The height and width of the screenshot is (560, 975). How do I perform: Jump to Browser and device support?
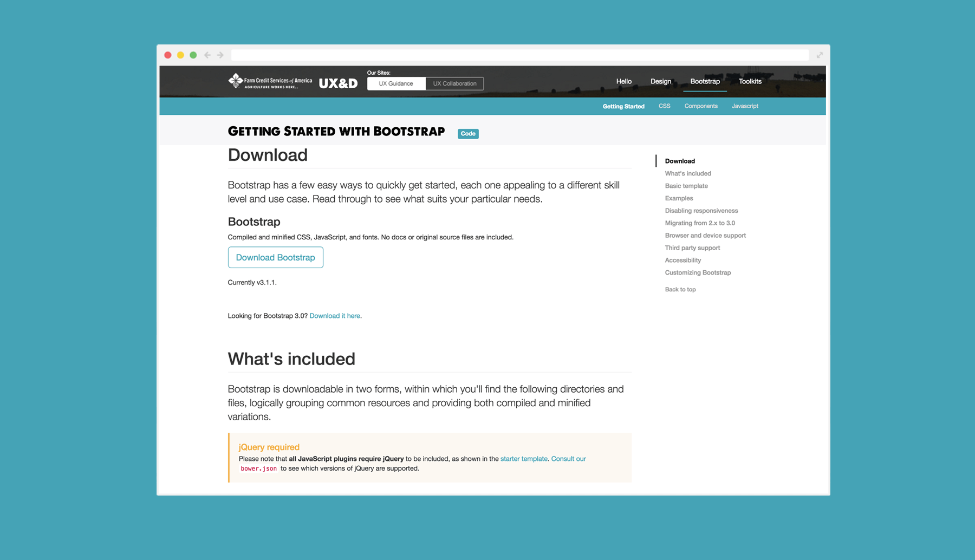click(x=705, y=236)
